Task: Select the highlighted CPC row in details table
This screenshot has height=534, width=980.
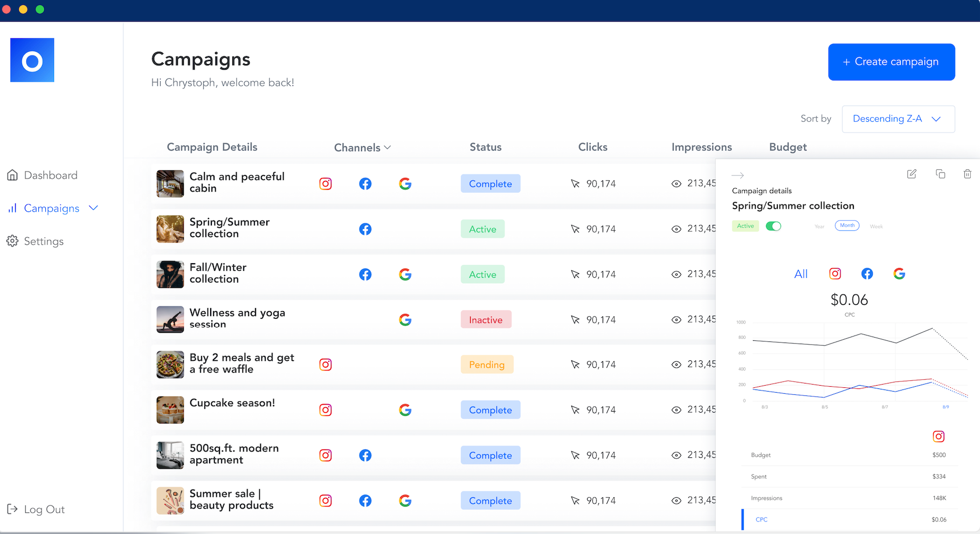Action: (848, 520)
